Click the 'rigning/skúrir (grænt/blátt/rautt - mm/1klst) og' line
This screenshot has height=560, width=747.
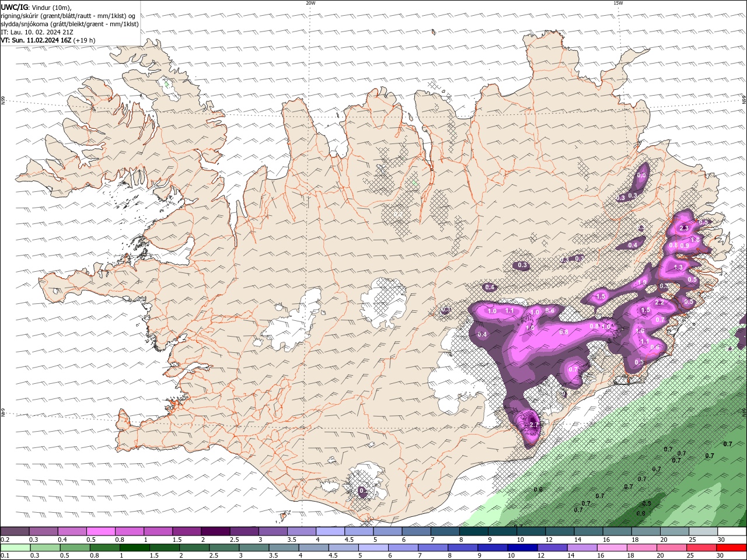click(68, 16)
